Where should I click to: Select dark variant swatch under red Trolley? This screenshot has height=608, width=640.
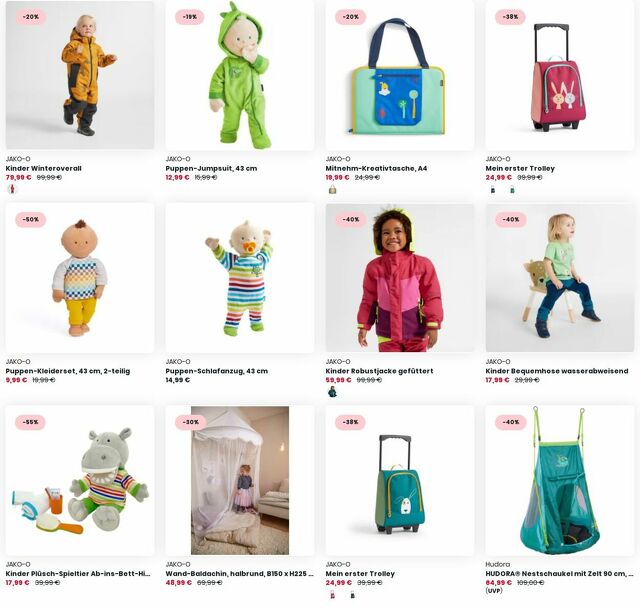tap(493, 189)
